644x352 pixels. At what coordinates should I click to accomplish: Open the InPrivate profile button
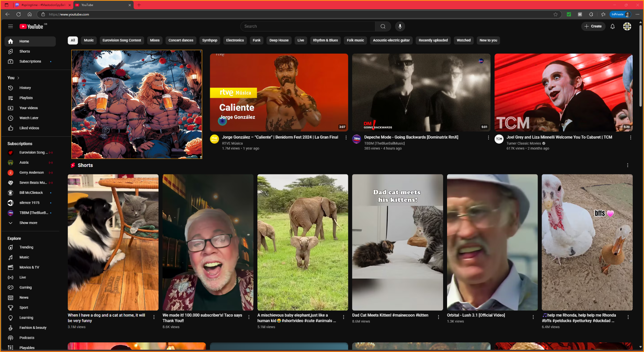point(620,14)
